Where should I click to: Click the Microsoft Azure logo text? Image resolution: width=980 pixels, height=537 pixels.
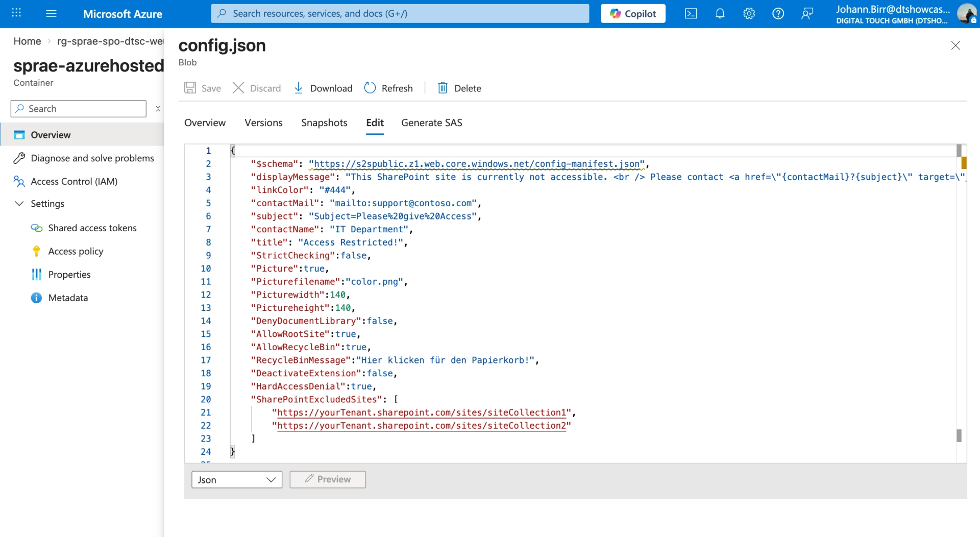(x=122, y=14)
